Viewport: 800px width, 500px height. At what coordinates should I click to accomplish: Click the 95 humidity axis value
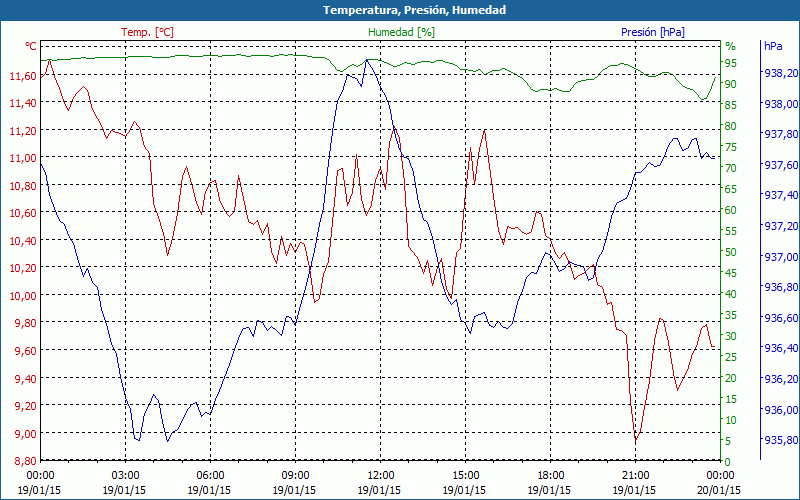pos(731,63)
